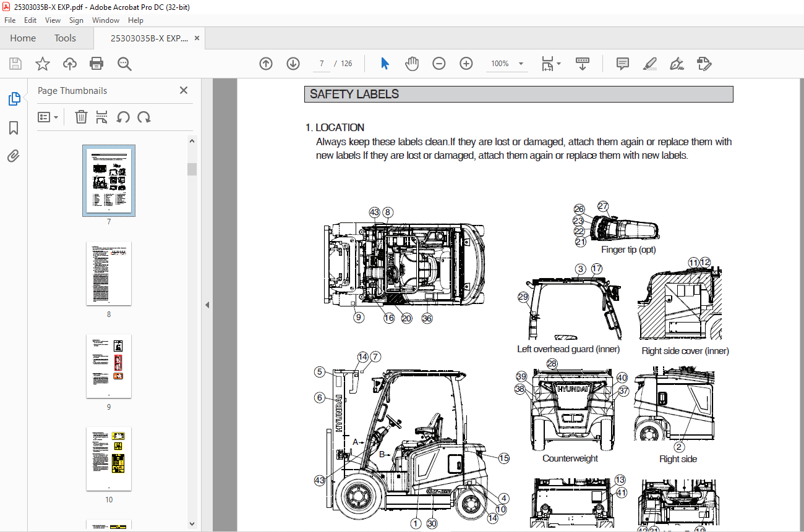Go to next page arrow

[x=293, y=64]
